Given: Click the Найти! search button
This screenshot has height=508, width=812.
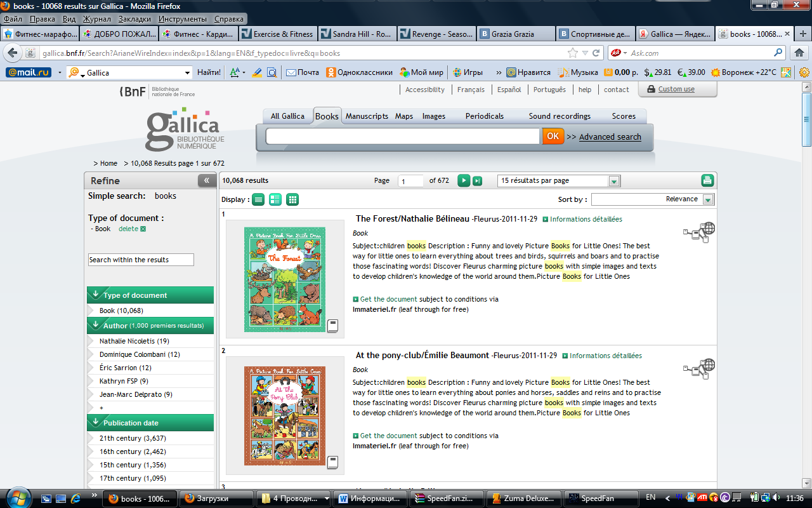Looking at the screenshot, I should pos(209,72).
